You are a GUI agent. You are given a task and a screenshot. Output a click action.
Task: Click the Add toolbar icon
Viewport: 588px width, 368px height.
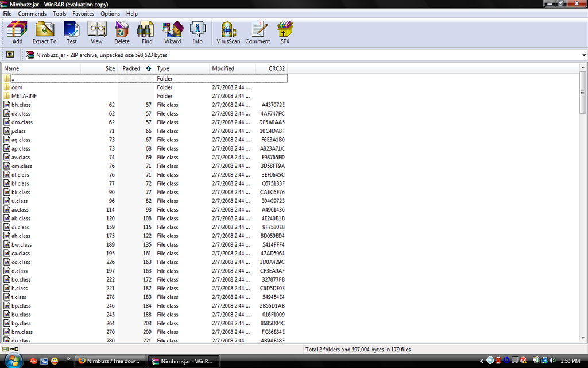point(17,33)
